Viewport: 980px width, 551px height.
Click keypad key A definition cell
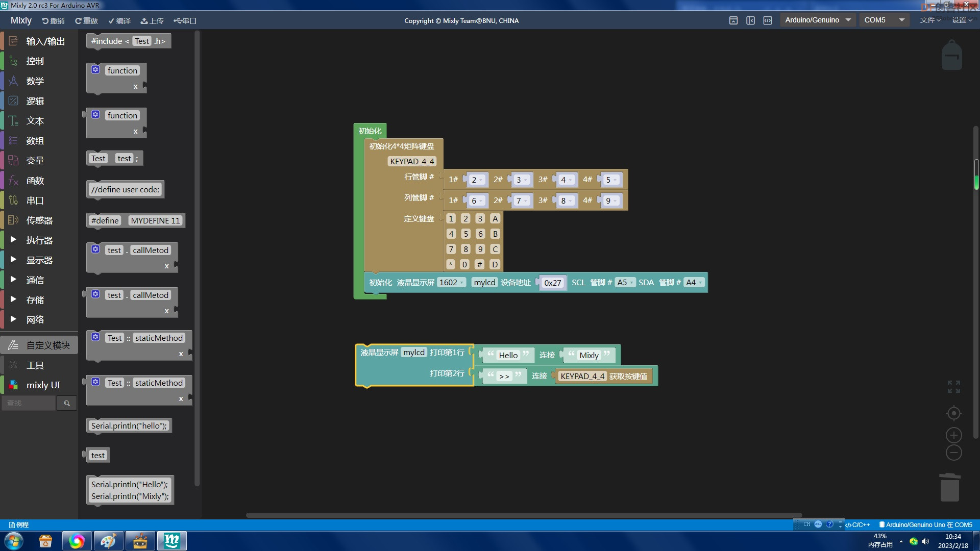495,218
